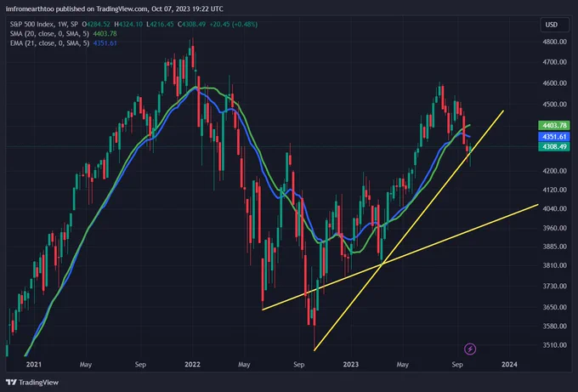Image resolution: width=578 pixels, height=392 pixels.
Task: Click the 3510.00 price axis label
Action: pos(554,345)
